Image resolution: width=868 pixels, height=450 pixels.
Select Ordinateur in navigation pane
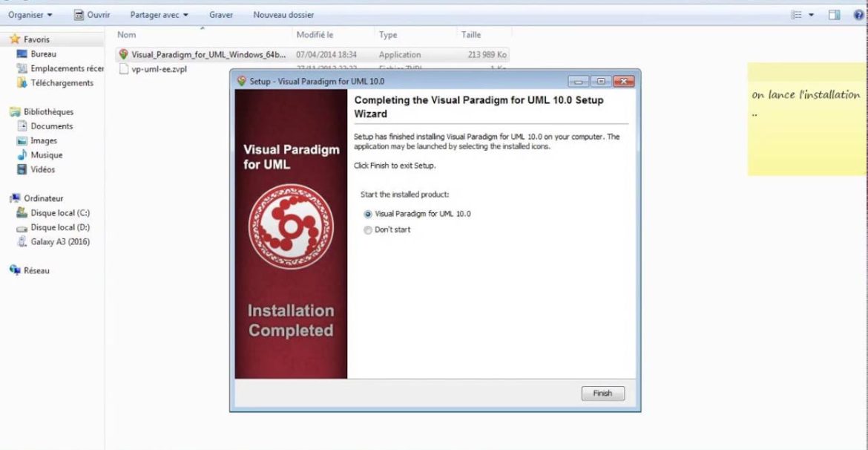[43, 198]
